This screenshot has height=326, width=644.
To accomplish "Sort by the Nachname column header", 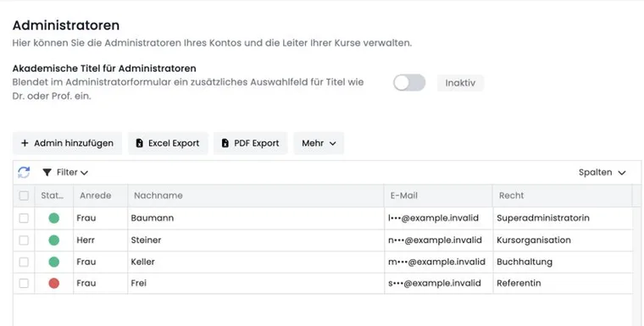I will (255, 196).
